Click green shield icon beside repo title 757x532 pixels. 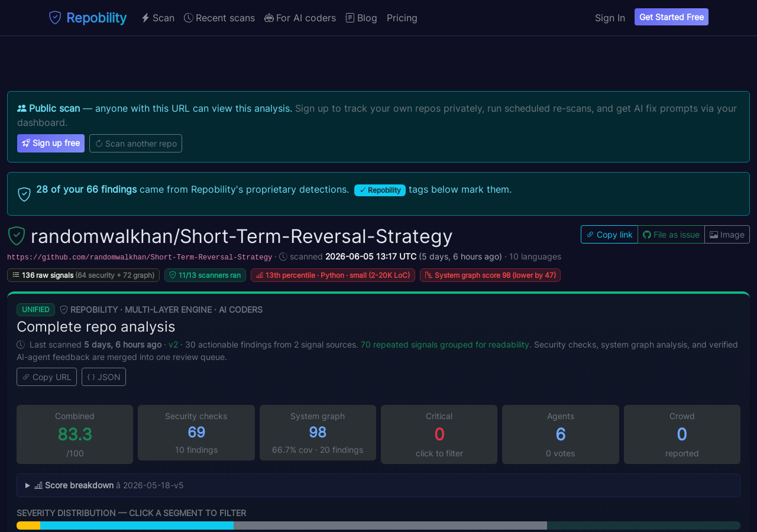tap(17, 236)
